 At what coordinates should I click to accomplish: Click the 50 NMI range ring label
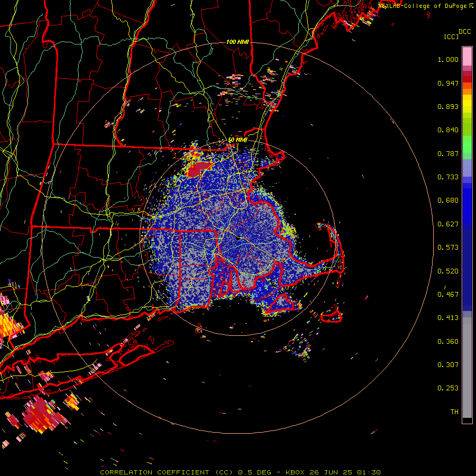(237, 140)
